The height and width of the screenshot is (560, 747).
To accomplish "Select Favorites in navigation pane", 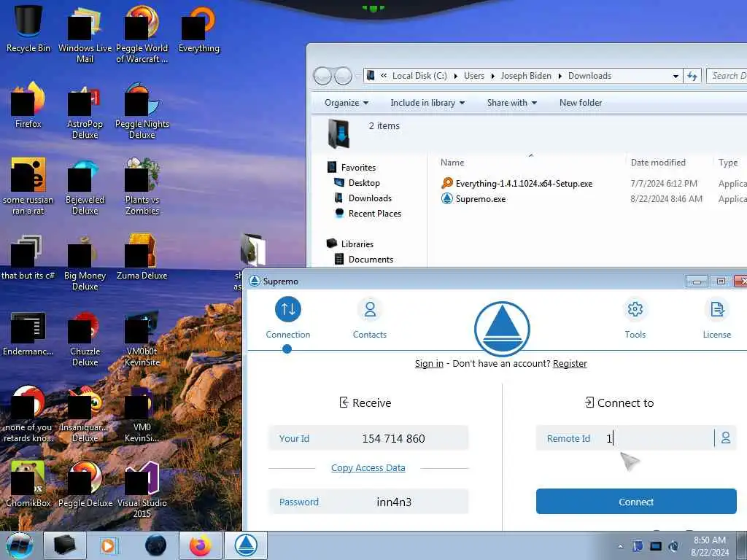I will tap(358, 168).
